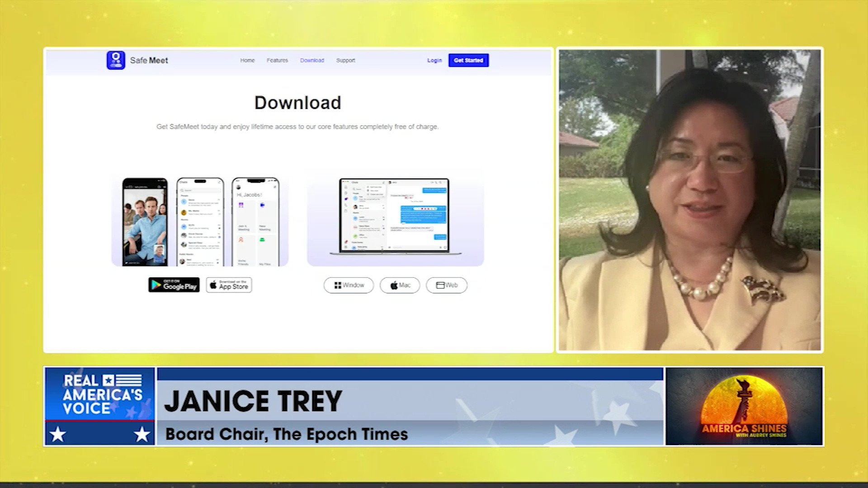This screenshot has height=488, width=868.
Task: Click the Google Play badge
Action: coord(174,285)
